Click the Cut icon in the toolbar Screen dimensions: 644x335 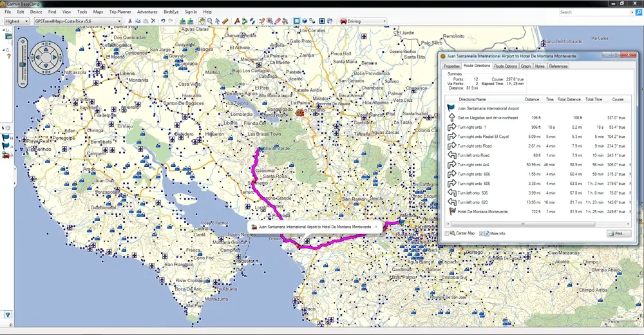[130, 21]
